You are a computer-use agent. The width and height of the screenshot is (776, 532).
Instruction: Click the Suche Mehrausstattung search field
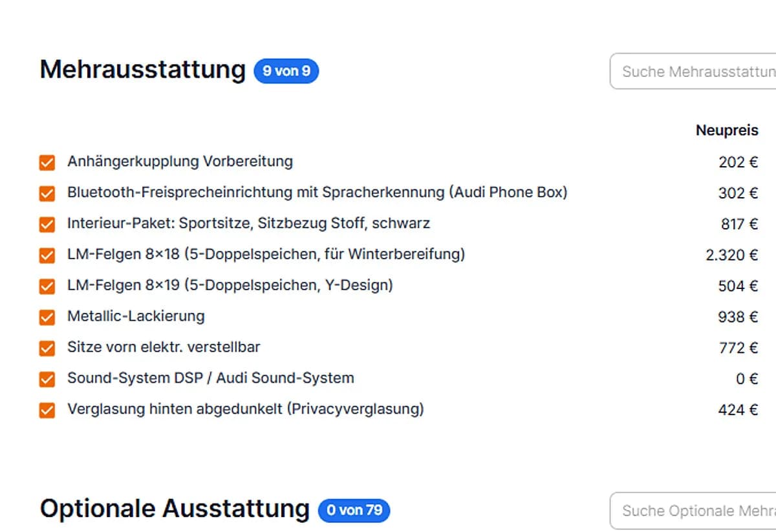(693, 71)
